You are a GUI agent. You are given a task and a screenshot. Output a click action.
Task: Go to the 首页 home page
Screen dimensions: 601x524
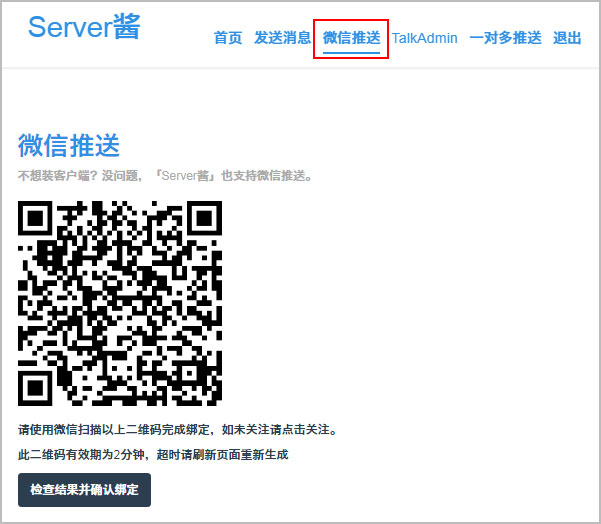(228, 38)
